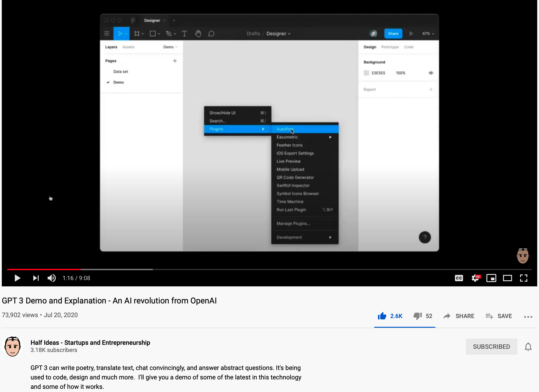
Task: Select the Rectangle shape tool
Action: point(153,33)
